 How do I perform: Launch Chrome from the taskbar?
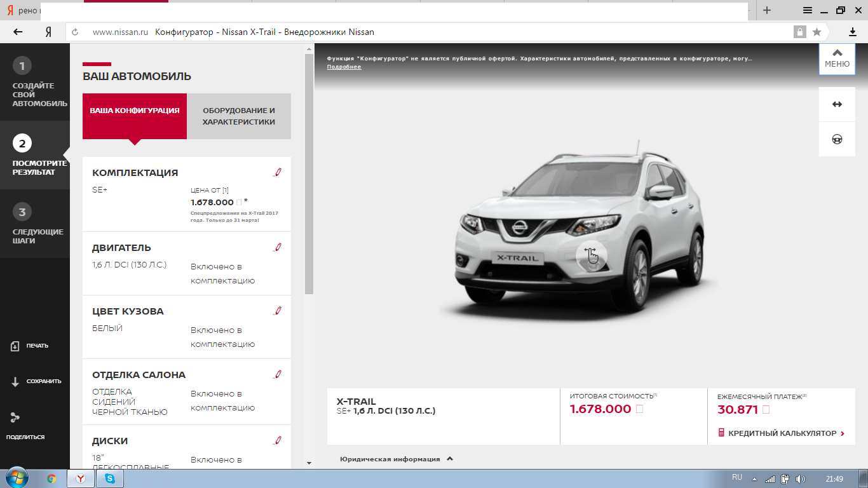[51, 478]
